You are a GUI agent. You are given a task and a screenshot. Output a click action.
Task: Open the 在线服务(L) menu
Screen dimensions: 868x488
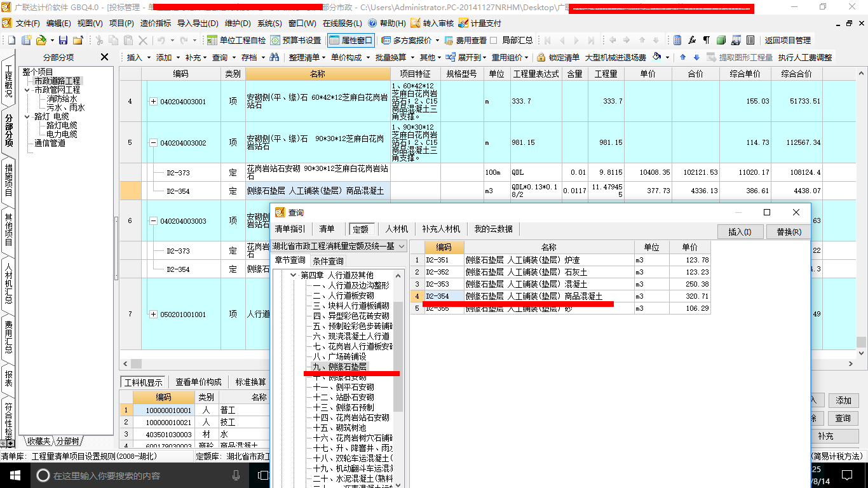click(x=342, y=23)
